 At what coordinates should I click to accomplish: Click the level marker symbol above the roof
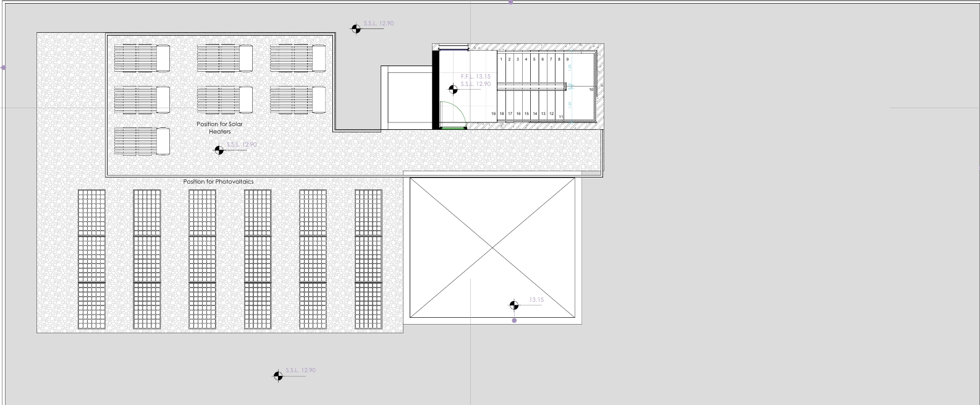tap(356, 28)
